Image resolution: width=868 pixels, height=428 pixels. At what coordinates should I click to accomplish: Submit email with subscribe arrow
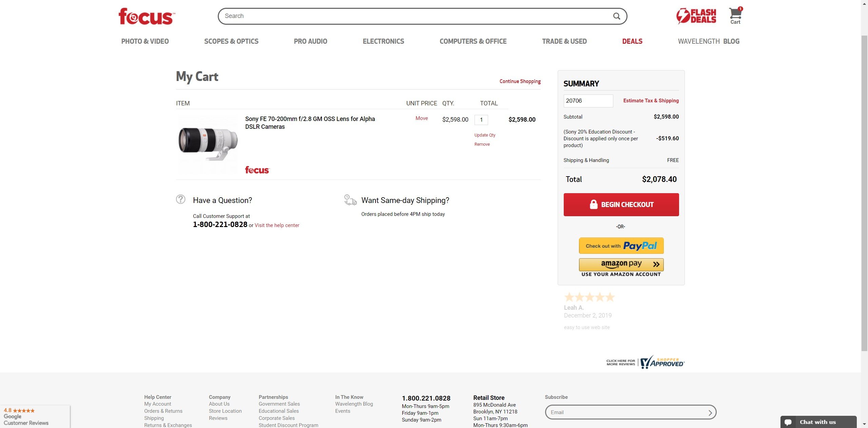pyautogui.click(x=710, y=412)
